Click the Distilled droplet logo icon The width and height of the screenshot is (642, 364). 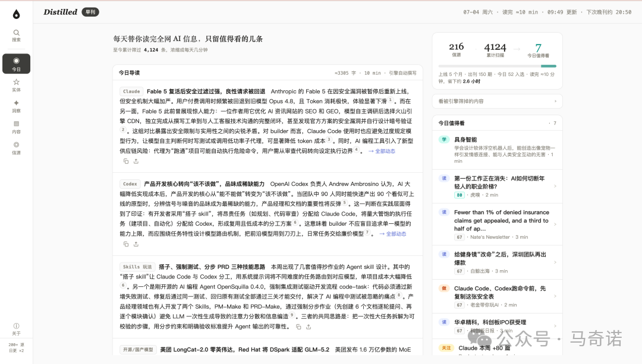pos(17,14)
